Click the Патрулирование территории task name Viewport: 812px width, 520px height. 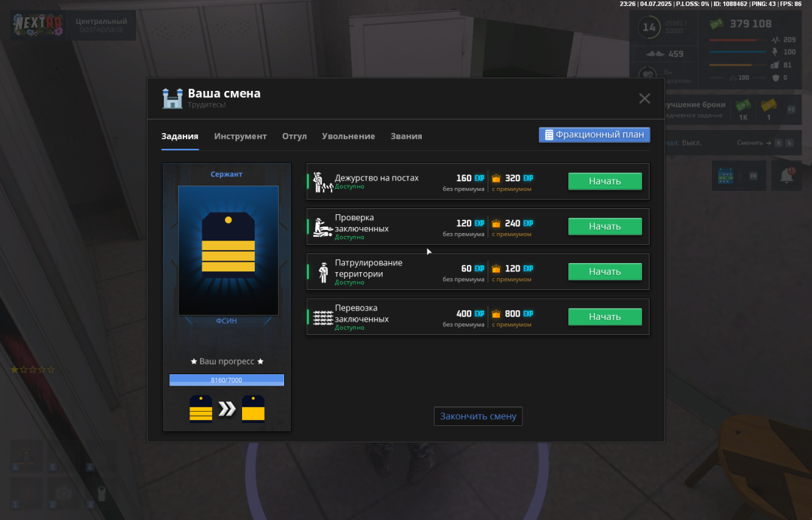[x=368, y=268]
